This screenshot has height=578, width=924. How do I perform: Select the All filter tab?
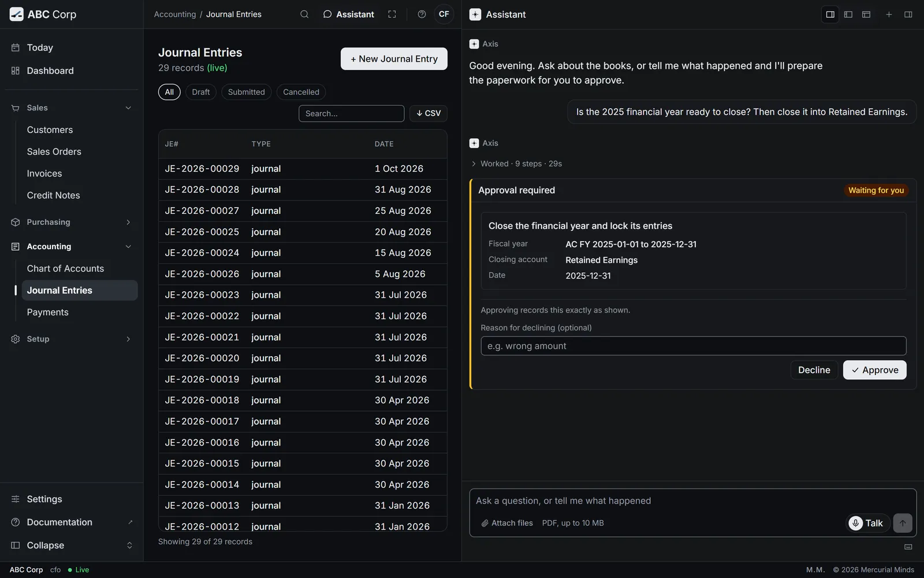tap(169, 92)
